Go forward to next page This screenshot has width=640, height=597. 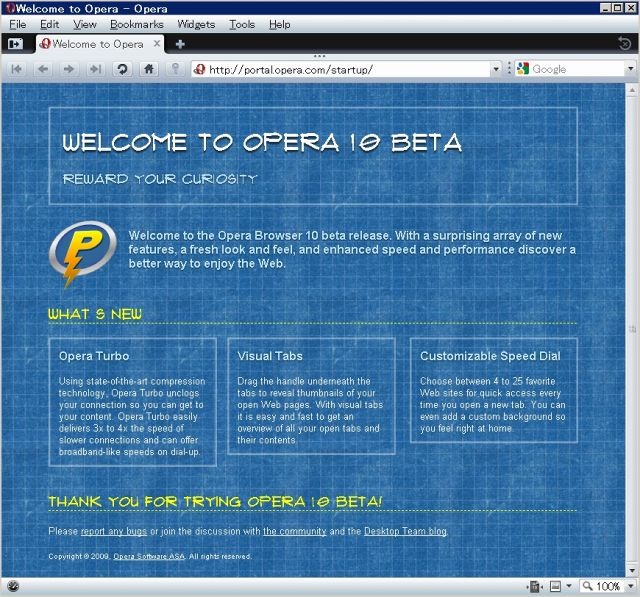[69, 69]
